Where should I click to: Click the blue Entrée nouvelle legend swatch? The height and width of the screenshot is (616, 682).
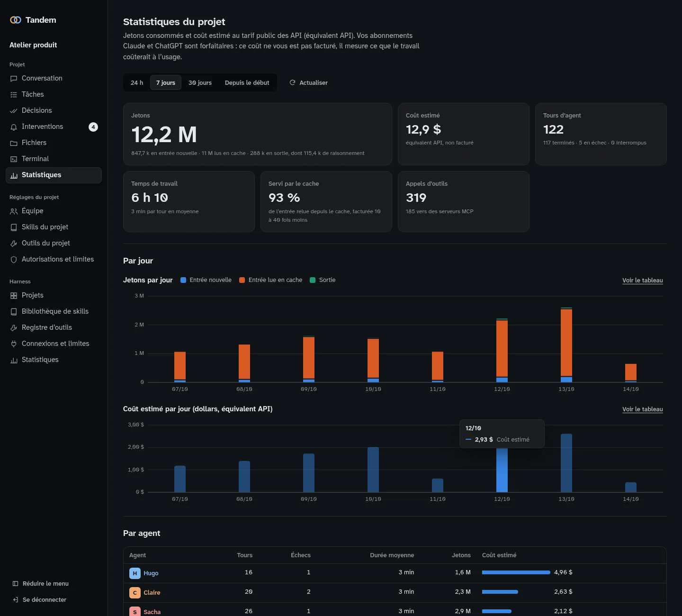pyautogui.click(x=183, y=280)
